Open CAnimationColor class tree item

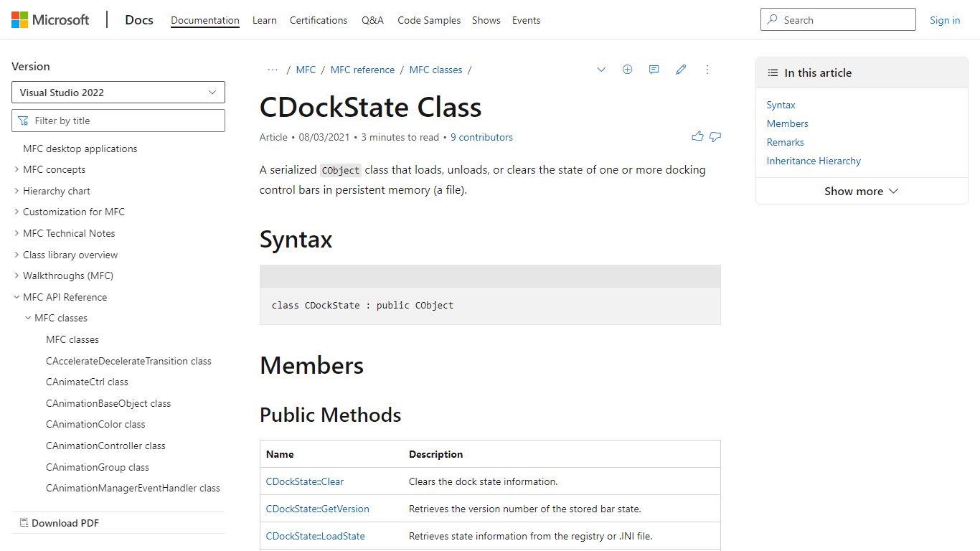[95, 424]
